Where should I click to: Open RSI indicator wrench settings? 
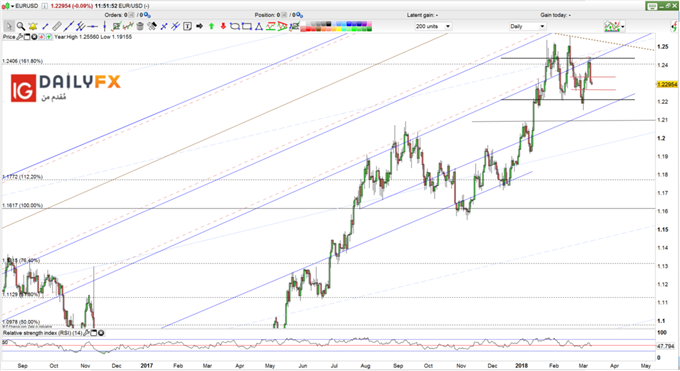tap(86, 333)
